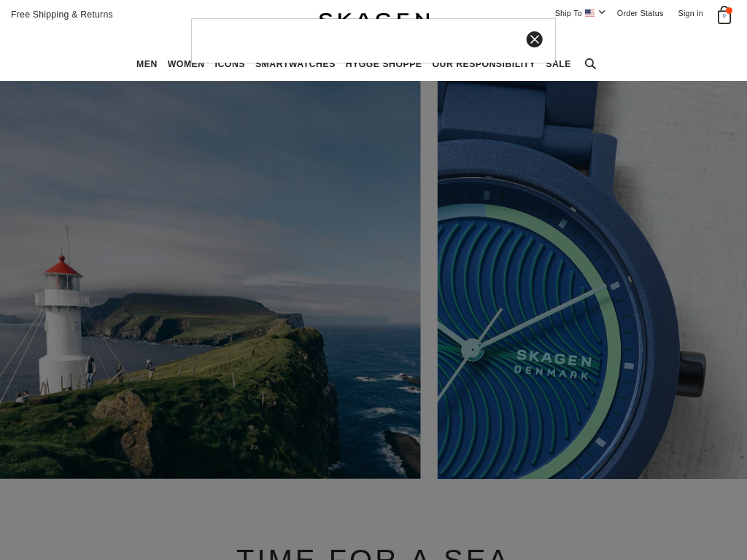The image size is (747, 560).
Task: Open the MEN menu
Action: click(147, 64)
